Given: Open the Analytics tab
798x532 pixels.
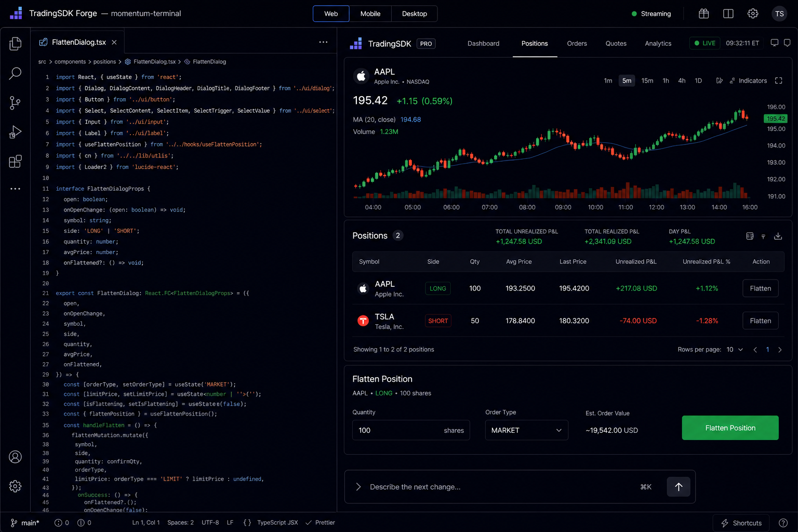Looking at the screenshot, I should pyautogui.click(x=658, y=44).
